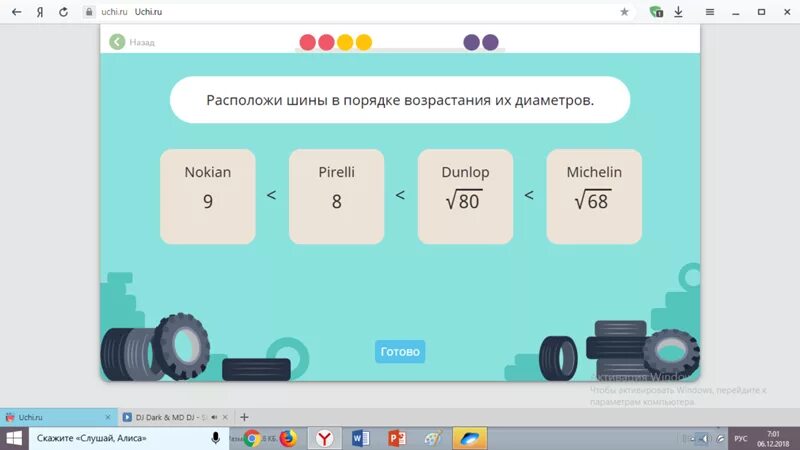Viewport: 800px width, 450px height.
Task: Close the DJ Dark & MD DJ tab
Action: point(225,417)
